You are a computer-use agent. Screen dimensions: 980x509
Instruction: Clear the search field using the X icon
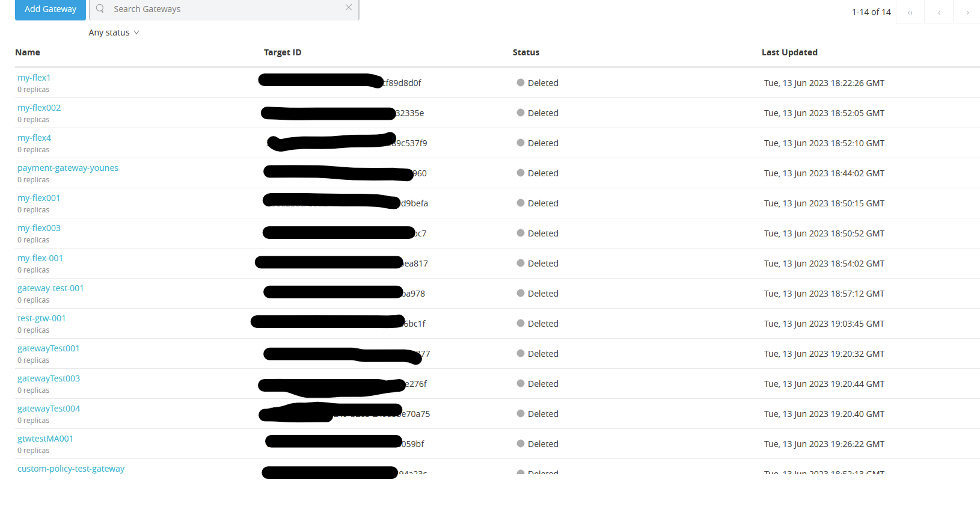coord(349,7)
